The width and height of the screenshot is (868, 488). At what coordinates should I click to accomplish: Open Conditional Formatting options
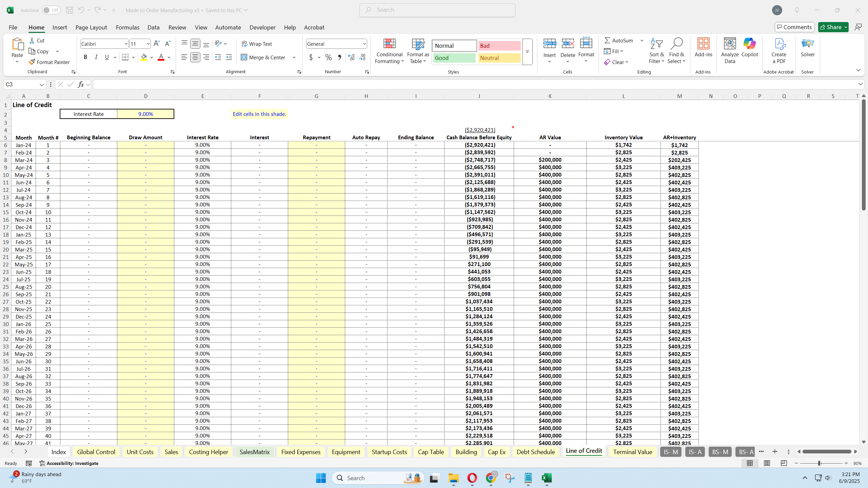(389, 51)
